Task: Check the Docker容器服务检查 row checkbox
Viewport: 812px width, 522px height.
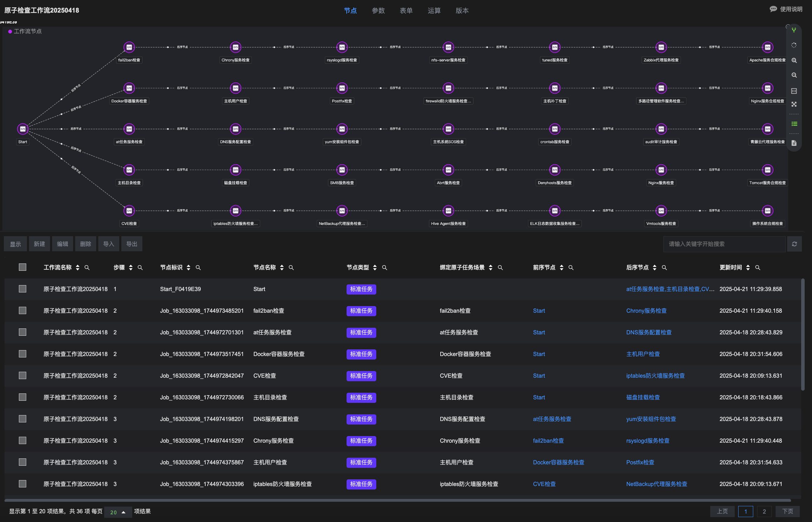Action: (22, 354)
